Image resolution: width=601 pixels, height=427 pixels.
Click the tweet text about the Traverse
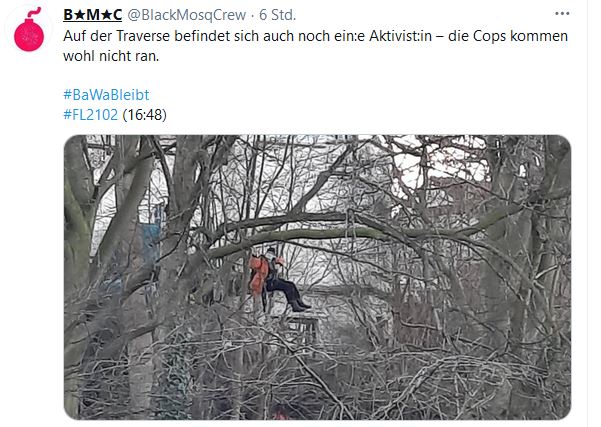(315, 46)
